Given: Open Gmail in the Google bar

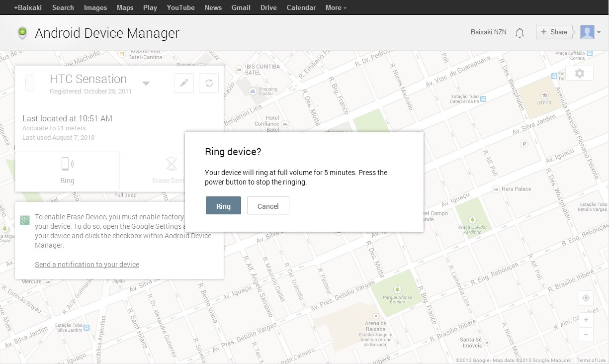Looking at the screenshot, I should tap(241, 7).
